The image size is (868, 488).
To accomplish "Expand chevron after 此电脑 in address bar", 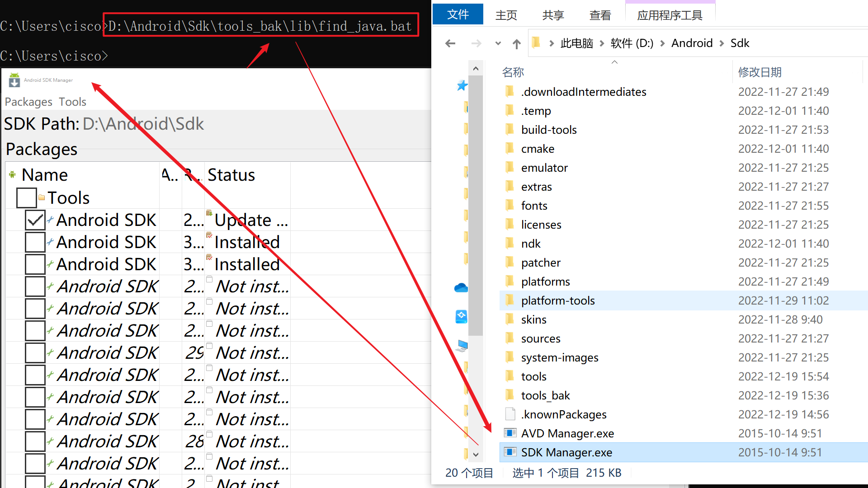I will pos(602,43).
